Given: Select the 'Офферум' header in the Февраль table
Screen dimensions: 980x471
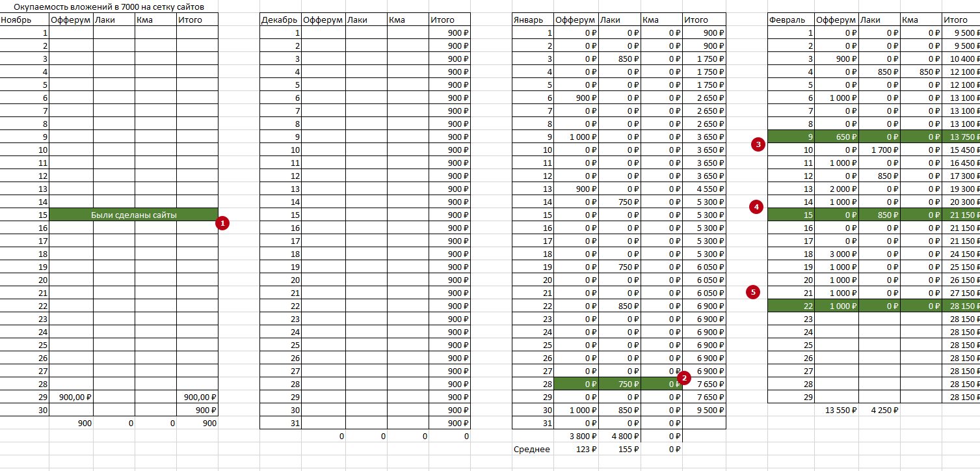Looking at the screenshot, I should (x=836, y=20).
